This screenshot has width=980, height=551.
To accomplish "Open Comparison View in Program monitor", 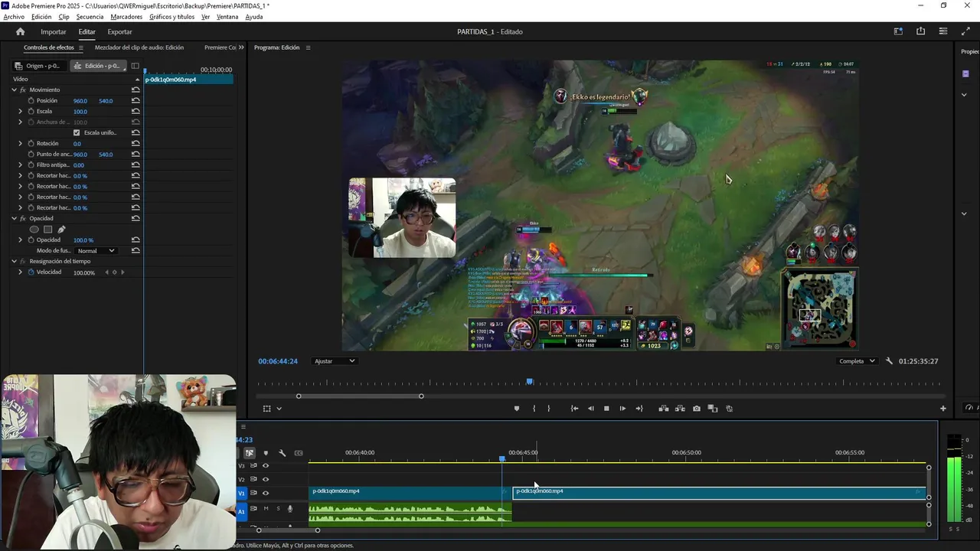I will coord(712,409).
